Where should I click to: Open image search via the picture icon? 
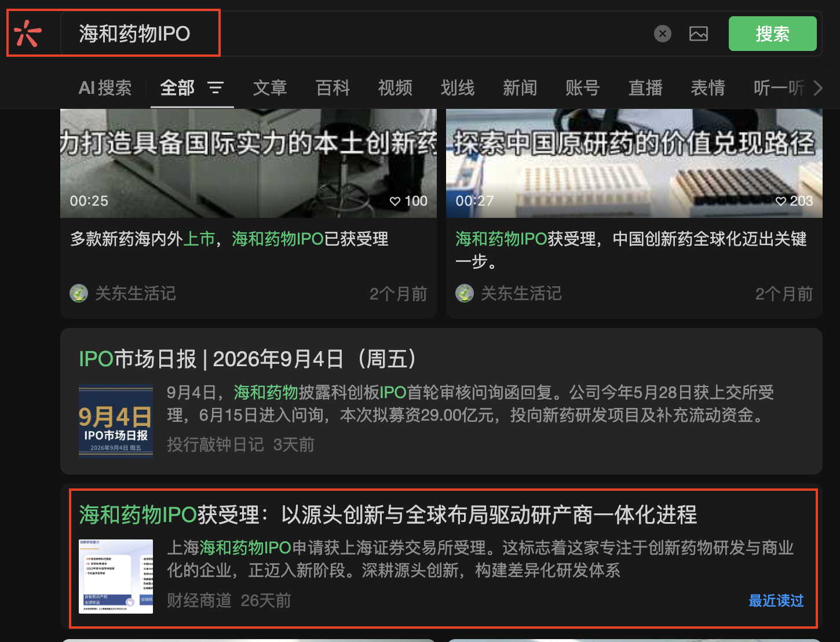(699, 34)
